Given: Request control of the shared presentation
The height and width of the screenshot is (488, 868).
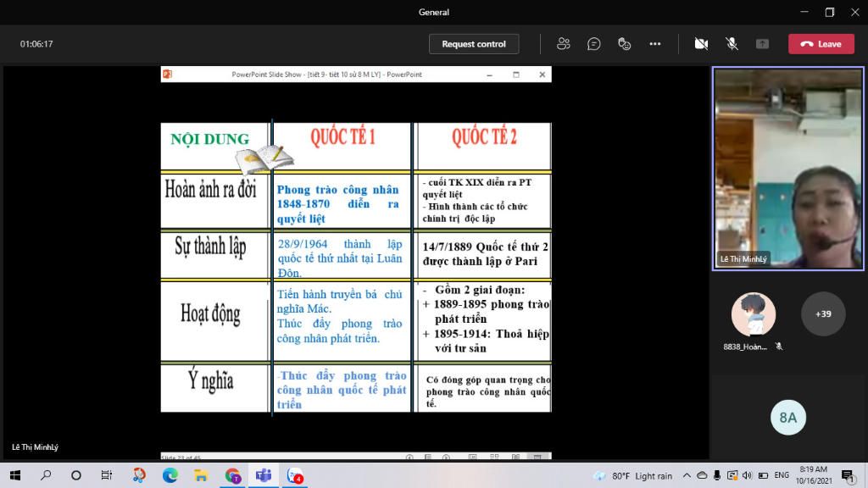Looking at the screenshot, I should click(x=474, y=44).
